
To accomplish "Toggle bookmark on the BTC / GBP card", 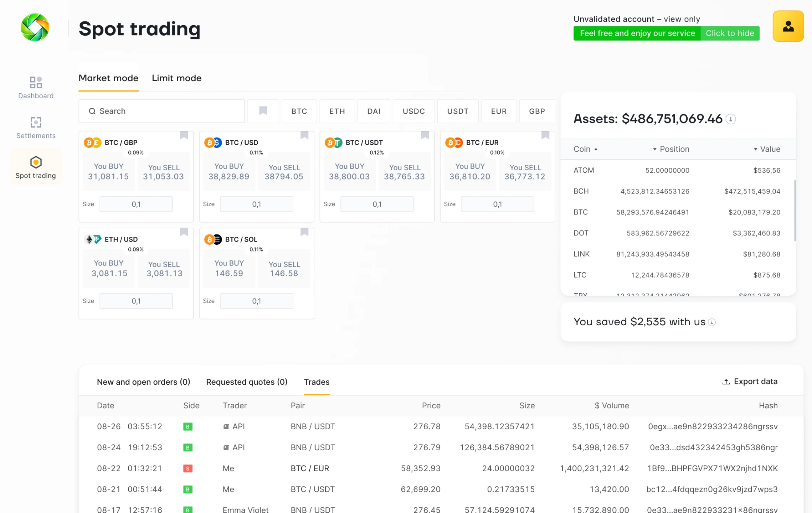I will (x=184, y=135).
